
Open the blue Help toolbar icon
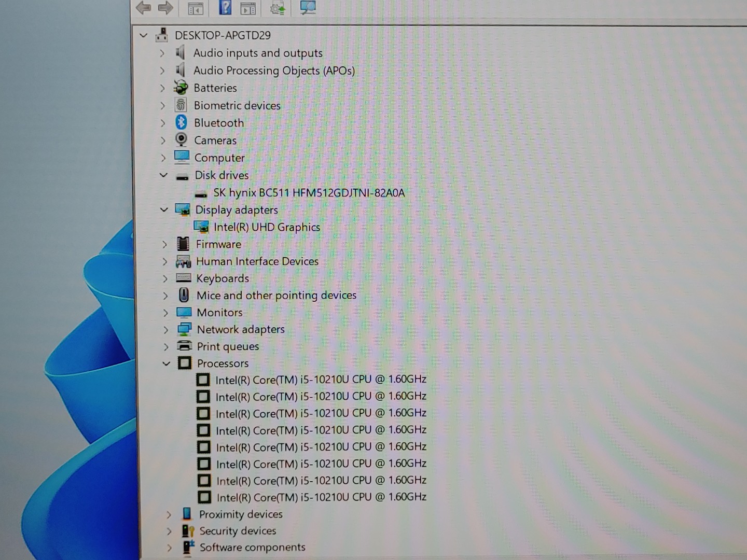[x=226, y=7]
